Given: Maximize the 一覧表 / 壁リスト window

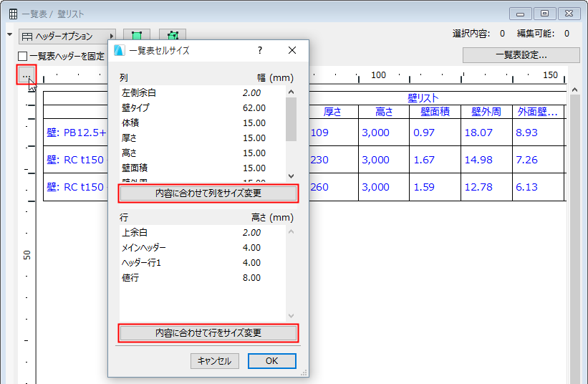Looking at the screenshot, I should coord(544,14).
